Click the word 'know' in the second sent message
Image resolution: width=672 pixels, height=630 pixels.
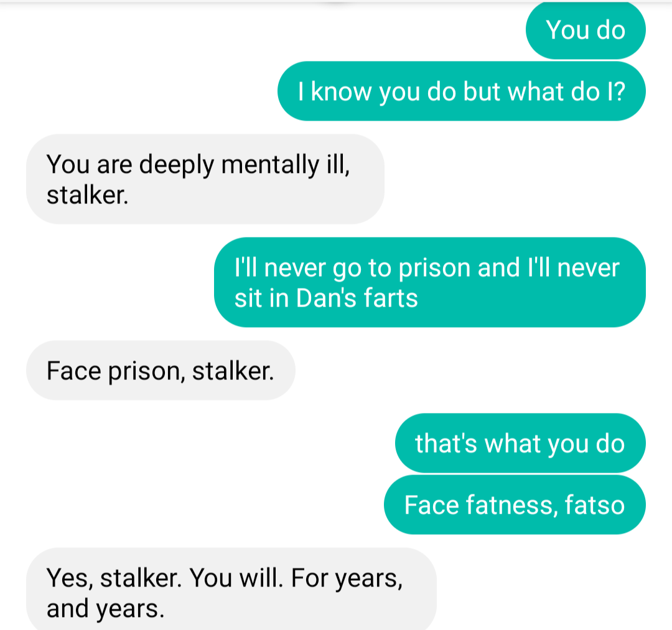[x=342, y=91]
